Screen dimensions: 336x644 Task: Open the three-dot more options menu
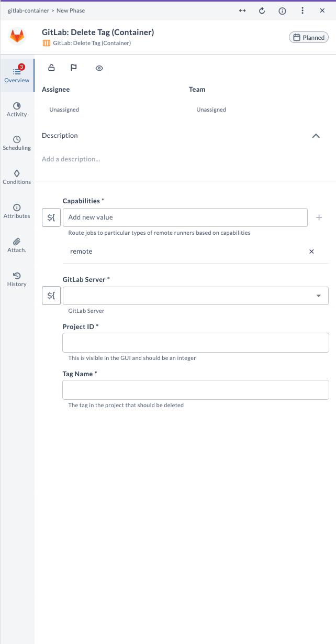[x=302, y=10]
